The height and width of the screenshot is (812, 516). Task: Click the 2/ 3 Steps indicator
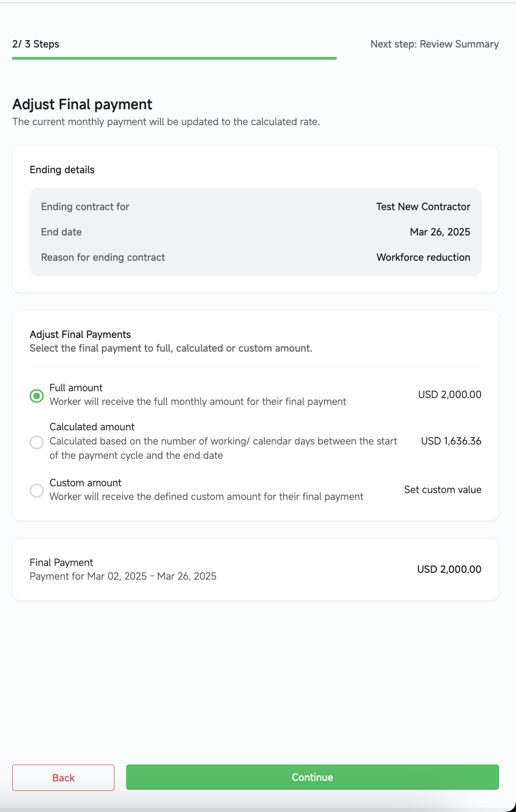pyautogui.click(x=36, y=44)
